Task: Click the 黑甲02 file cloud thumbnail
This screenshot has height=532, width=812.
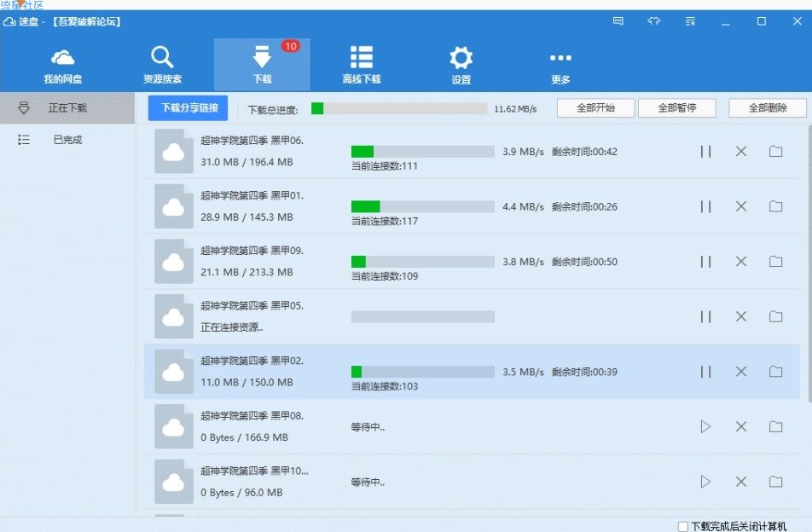Action: pos(173,372)
